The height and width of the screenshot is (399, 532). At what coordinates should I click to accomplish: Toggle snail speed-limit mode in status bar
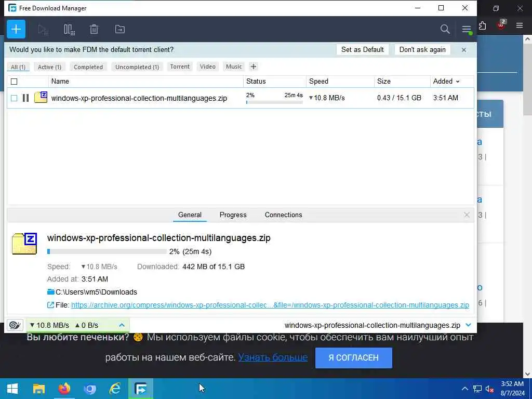tap(15, 325)
